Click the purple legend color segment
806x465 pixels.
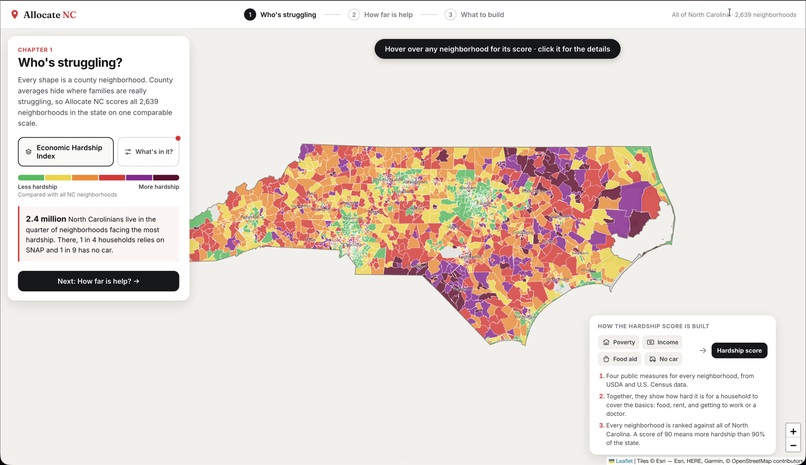(x=139, y=177)
